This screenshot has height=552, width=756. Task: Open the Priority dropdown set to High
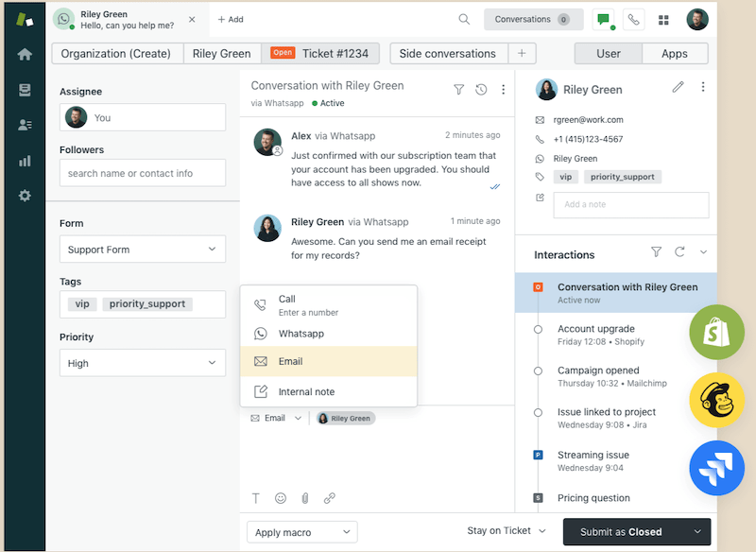[x=142, y=363]
